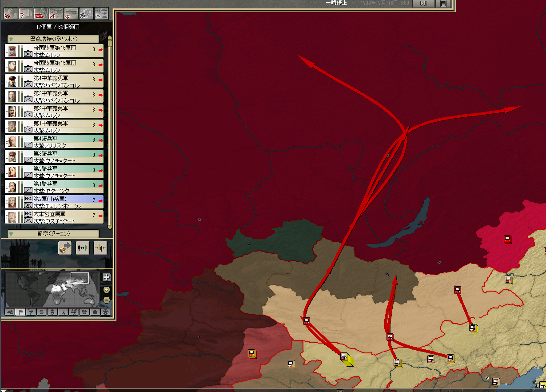This screenshot has width=546, height=392.
Task: Select the 第1中華義勇軍 army row
Action: (x=54, y=126)
